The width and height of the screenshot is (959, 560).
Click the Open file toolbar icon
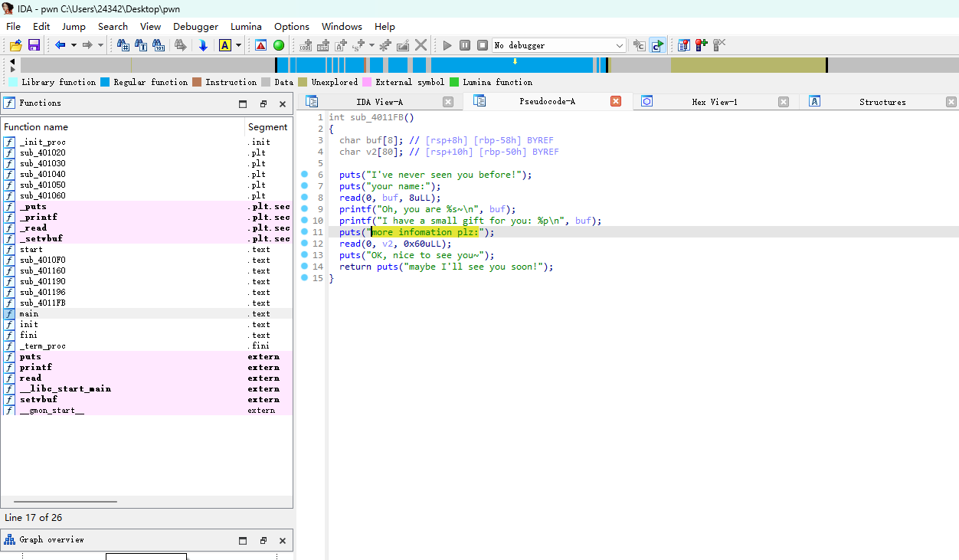click(x=15, y=45)
